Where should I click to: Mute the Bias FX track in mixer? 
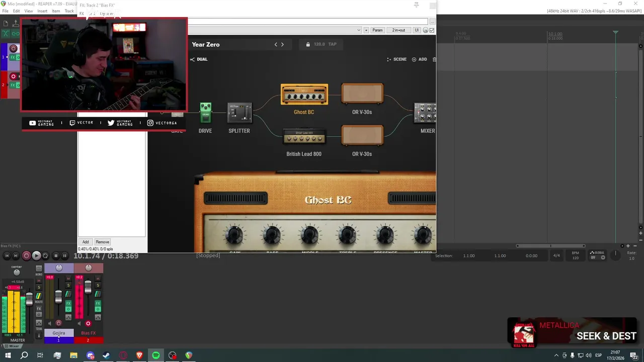click(x=98, y=279)
